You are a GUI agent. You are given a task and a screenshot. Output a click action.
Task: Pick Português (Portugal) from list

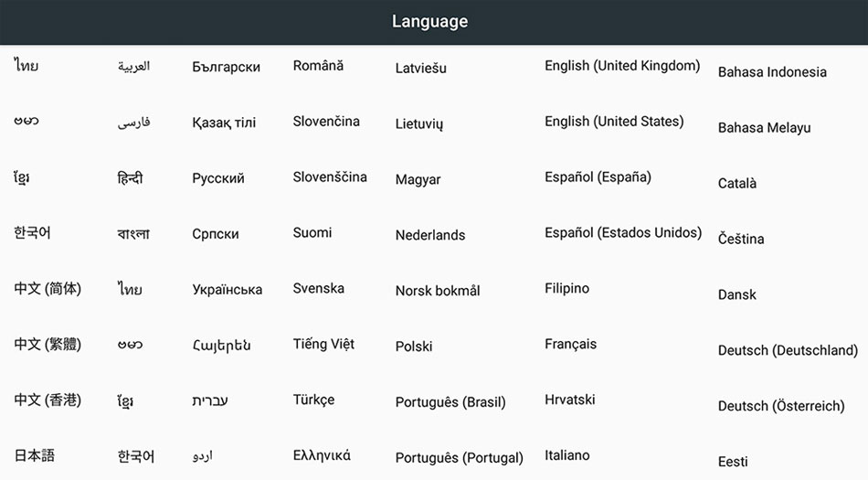[459, 458]
